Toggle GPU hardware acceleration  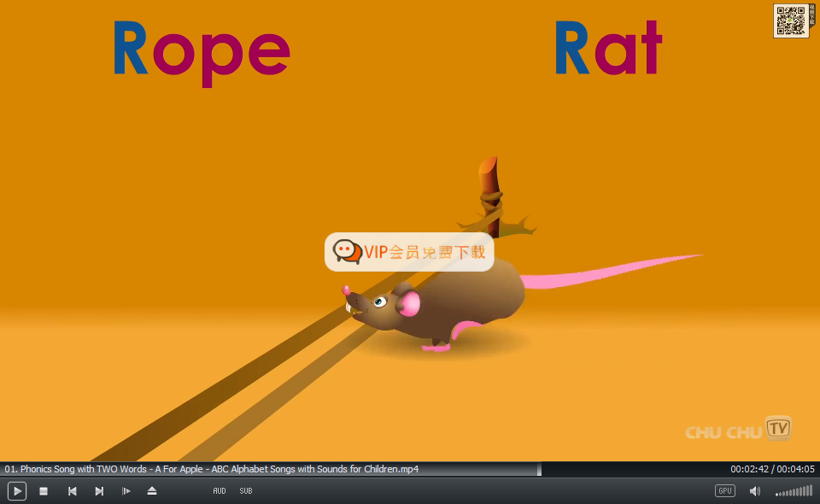tap(724, 491)
